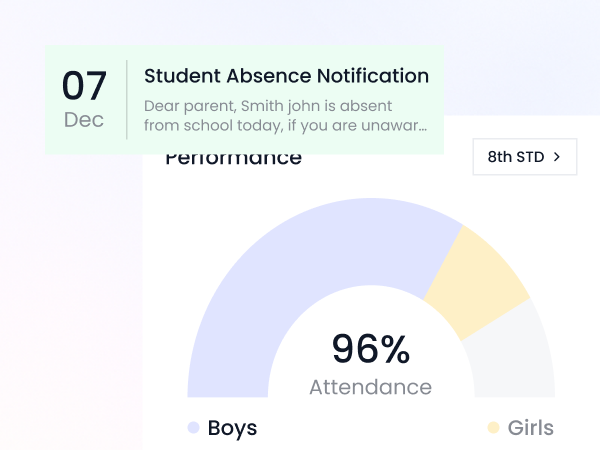This screenshot has height=450, width=600.
Task: Click the vertical divider beside the date
Action: [127, 100]
